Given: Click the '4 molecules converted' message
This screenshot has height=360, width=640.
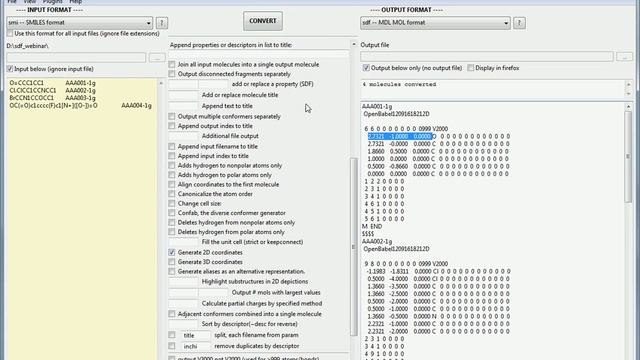Looking at the screenshot, I should pyautogui.click(x=399, y=84).
